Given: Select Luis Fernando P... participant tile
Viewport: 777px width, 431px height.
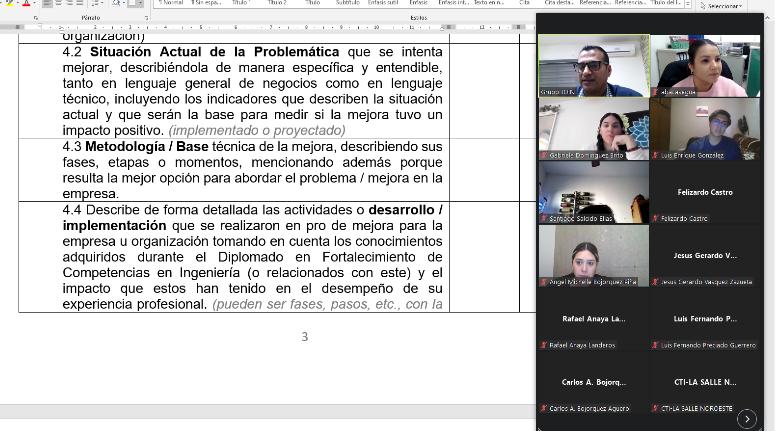Looking at the screenshot, I should click(705, 319).
